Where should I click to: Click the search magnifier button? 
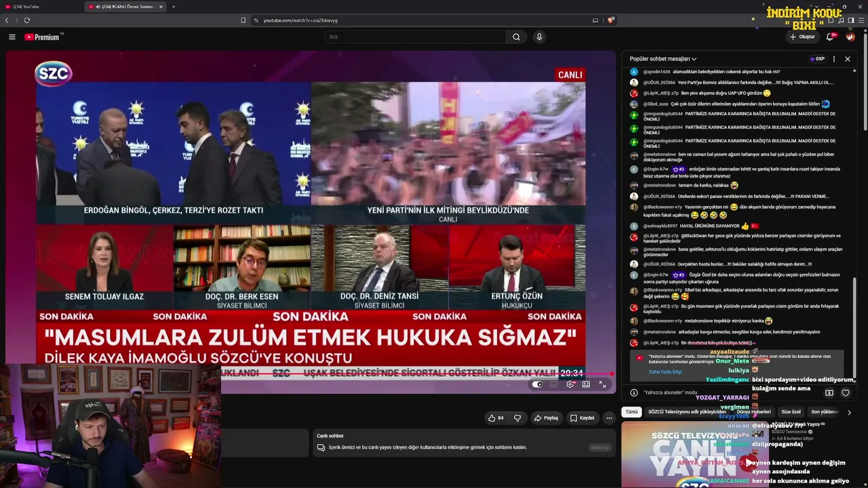[516, 37]
